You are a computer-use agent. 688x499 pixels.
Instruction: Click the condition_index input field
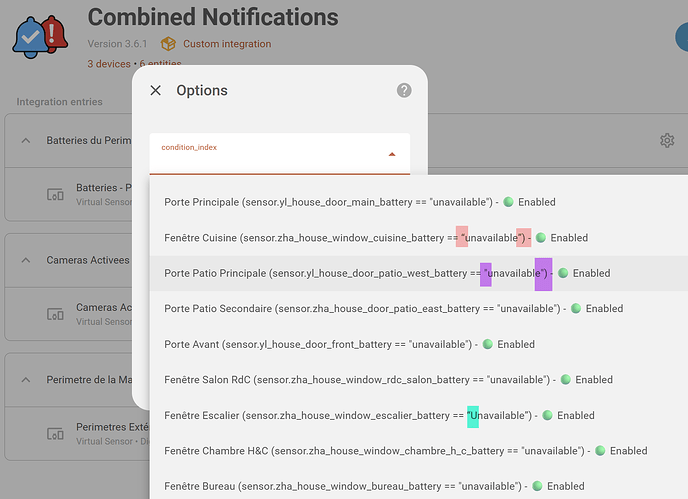[x=270, y=155]
